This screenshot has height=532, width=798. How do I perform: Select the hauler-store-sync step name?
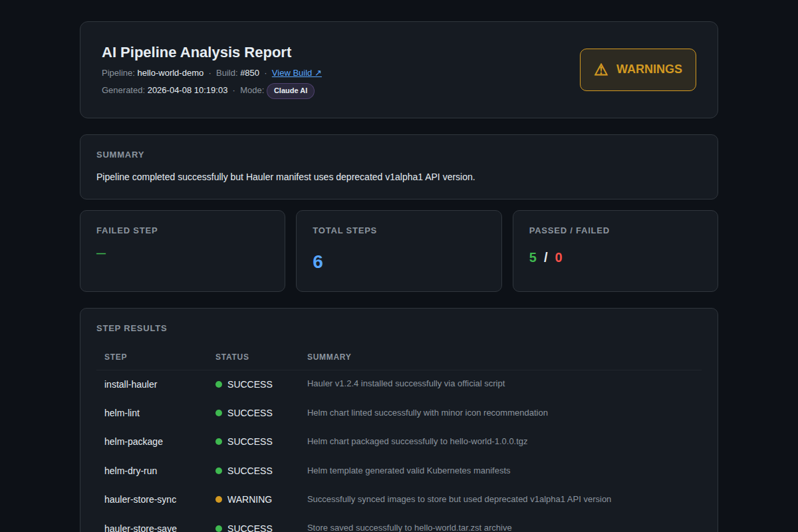pyautogui.click(x=140, y=499)
